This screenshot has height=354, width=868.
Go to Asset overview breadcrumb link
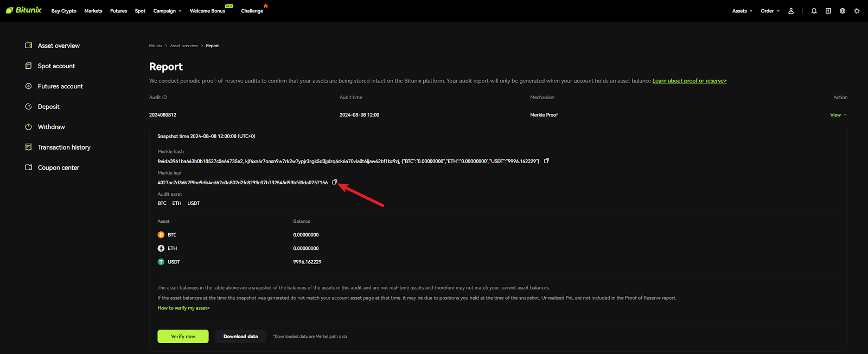pyautogui.click(x=184, y=46)
